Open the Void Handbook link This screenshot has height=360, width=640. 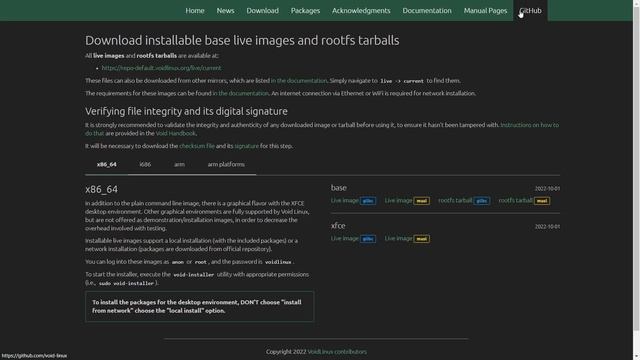(176, 133)
